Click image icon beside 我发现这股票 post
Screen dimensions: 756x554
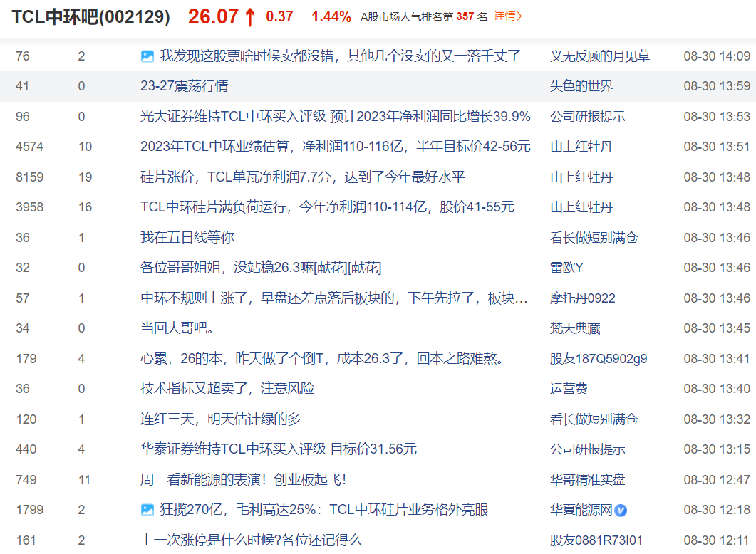(x=147, y=56)
